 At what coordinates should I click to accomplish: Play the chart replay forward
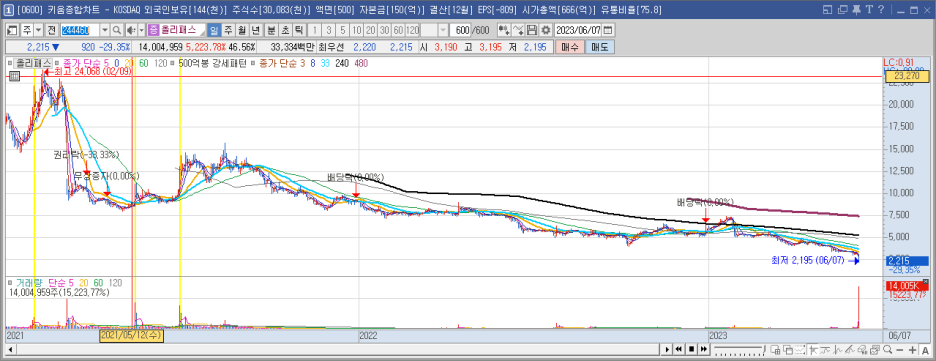pyautogui.click(x=667, y=349)
